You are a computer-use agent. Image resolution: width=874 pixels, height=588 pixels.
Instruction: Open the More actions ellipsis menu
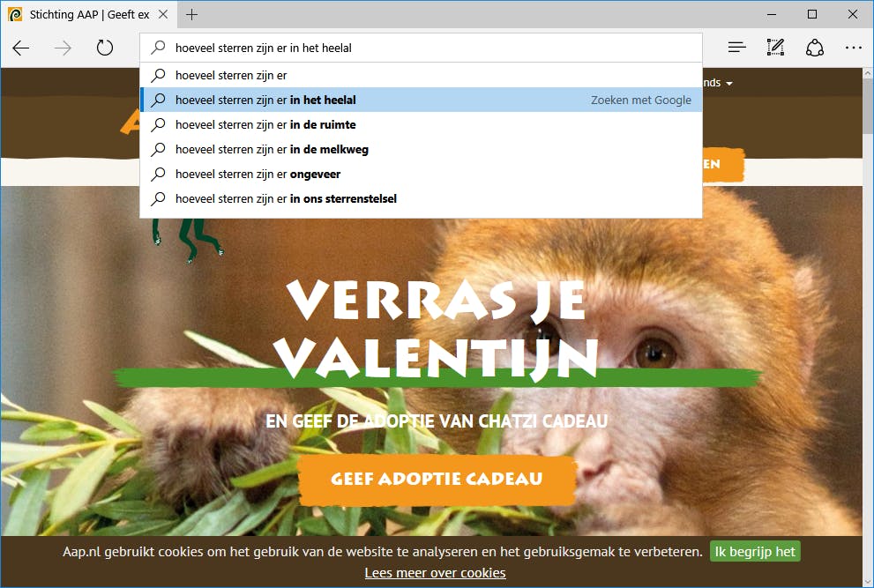pyautogui.click(x=854, y=48)
